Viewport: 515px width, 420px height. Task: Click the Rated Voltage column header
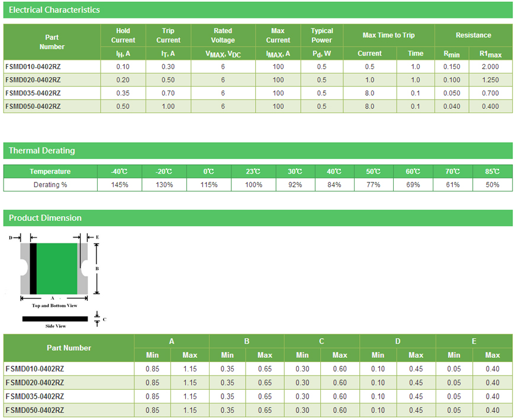click(223, 36)
